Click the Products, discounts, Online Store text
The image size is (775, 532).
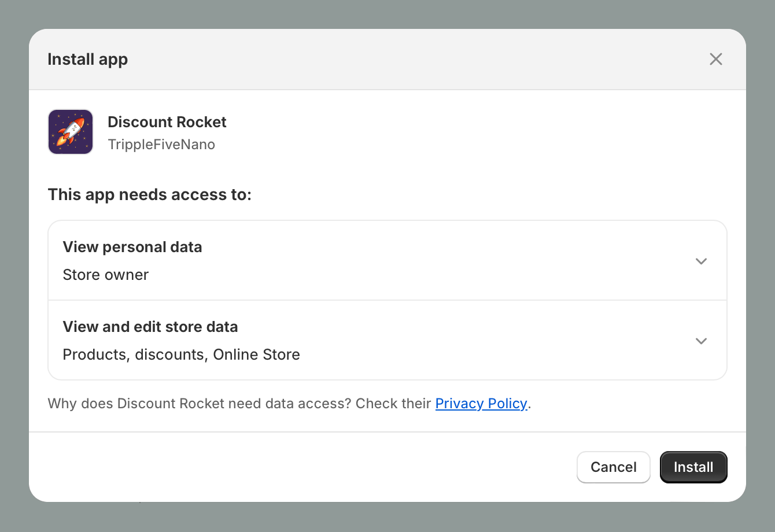(x=182, y=354)
